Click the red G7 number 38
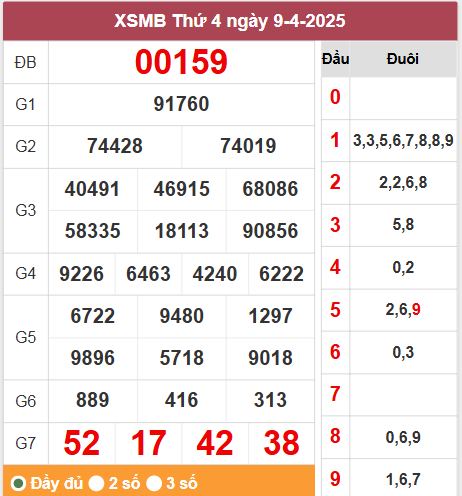The height and width of the screenshot is (496, 462). [x=282, y=443]
